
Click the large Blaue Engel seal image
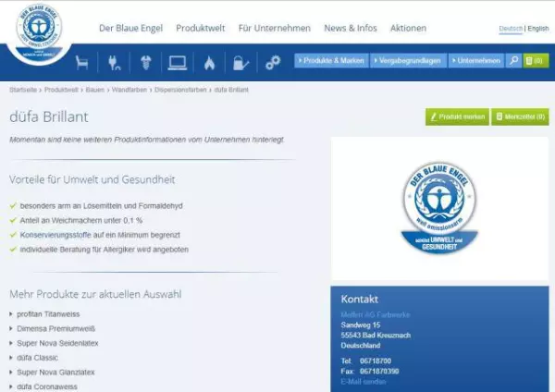[x=439, y=208]
